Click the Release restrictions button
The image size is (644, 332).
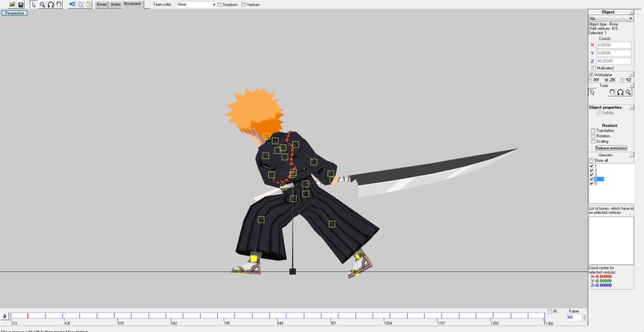click(611, 148)
